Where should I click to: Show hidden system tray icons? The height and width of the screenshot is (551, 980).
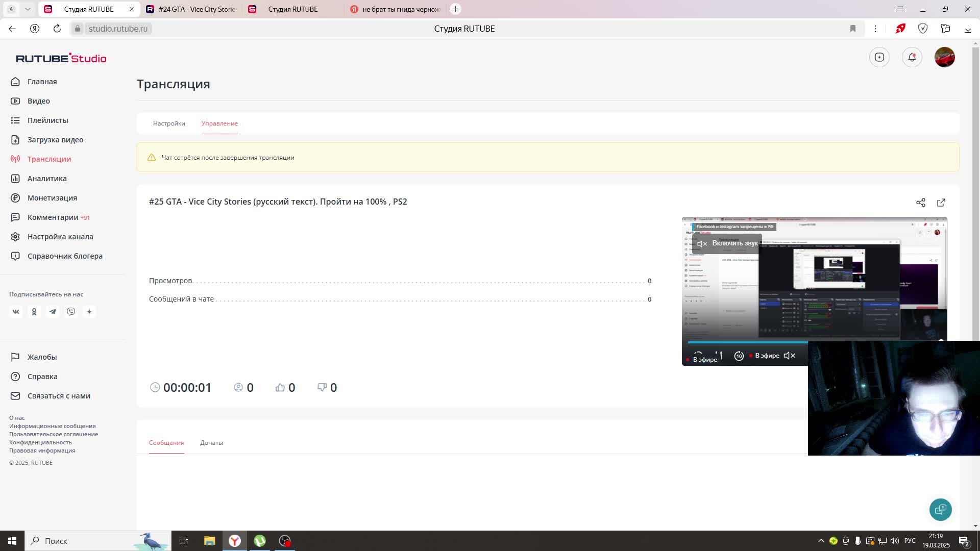click(x=821, y=541)
